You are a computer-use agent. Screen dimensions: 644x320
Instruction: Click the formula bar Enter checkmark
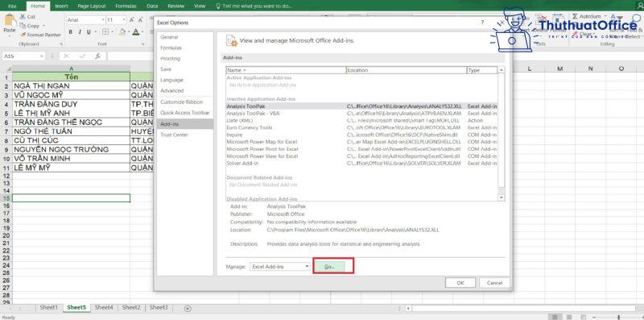tap(82, 56)
